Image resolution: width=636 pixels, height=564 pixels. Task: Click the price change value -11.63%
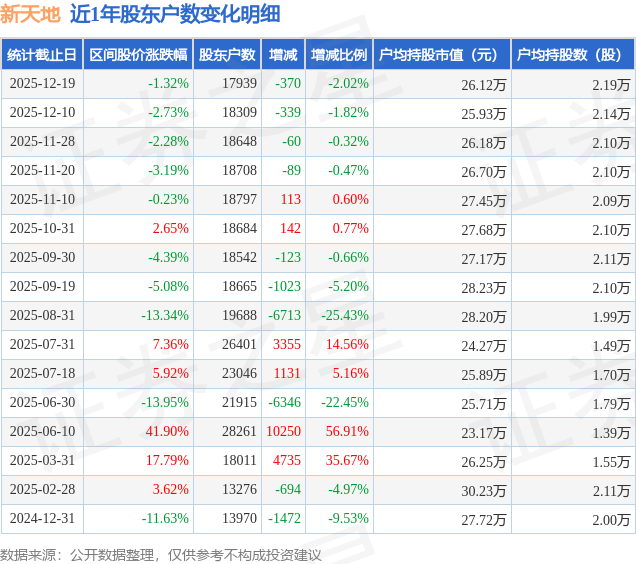165,519
